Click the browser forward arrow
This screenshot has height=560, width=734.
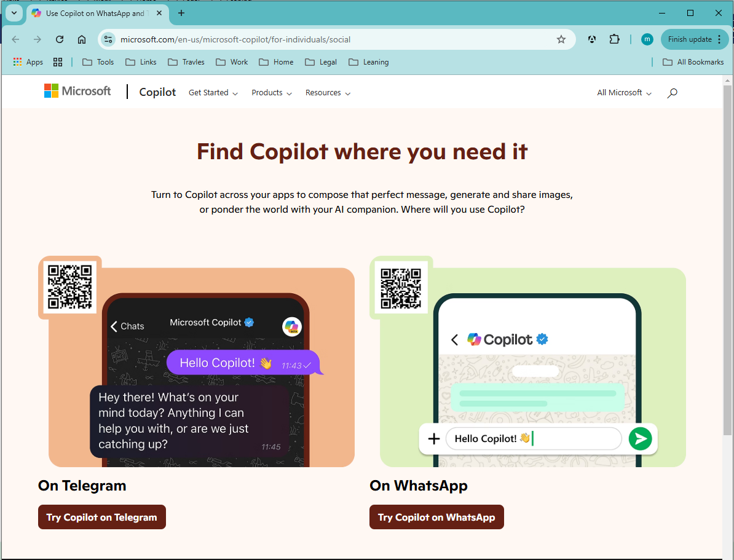(37, 39)
